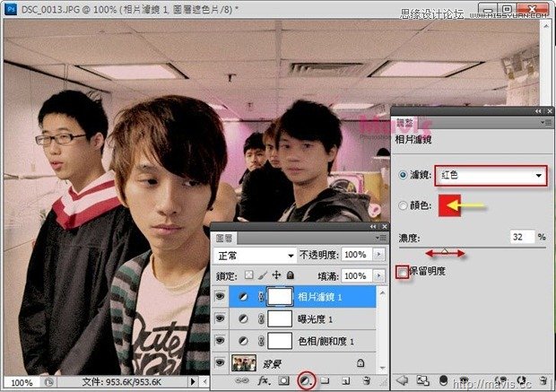Close the Layers panel

point(385,226)
